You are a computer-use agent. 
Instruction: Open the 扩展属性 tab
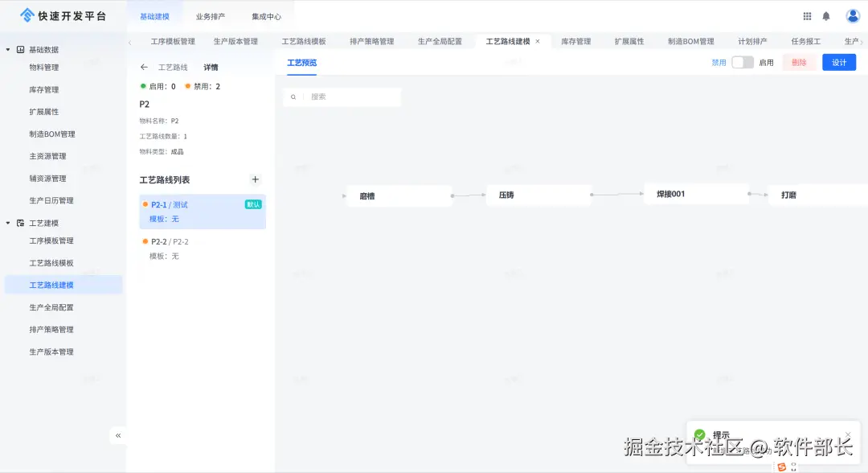click(x=629, y=41)
